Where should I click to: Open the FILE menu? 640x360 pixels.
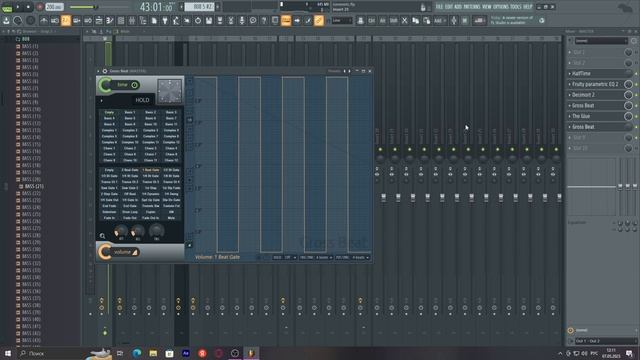click(x=439, y=7)
